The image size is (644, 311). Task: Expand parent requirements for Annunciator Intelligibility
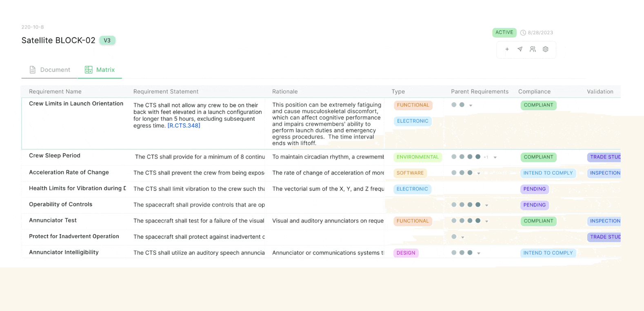tap(479, 253)
